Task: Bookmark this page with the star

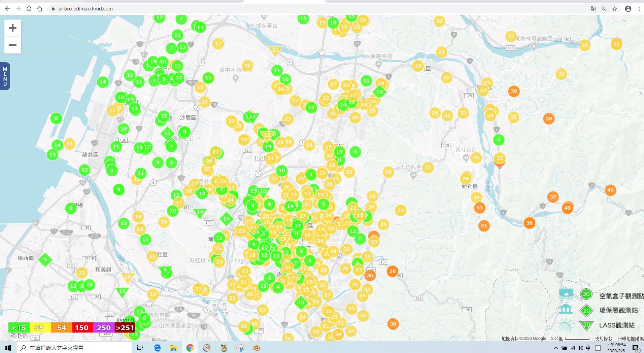Action: click(615, 9)
